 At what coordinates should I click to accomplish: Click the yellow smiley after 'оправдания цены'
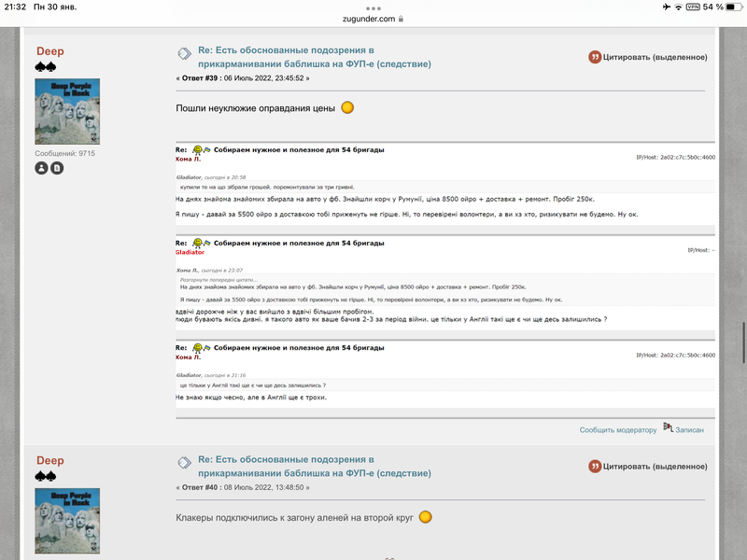[x=347, y=107]
